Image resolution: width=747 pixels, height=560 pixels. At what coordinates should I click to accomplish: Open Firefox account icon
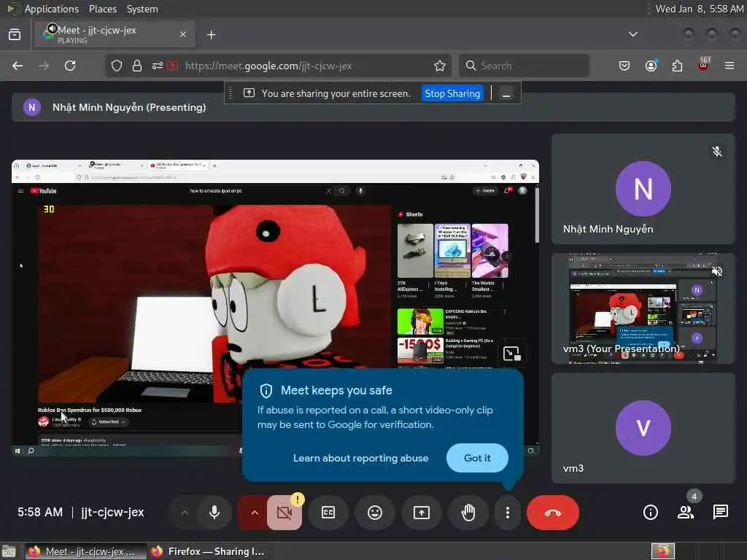pos(651,66)
